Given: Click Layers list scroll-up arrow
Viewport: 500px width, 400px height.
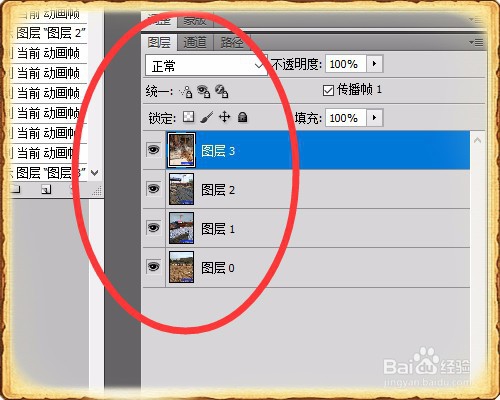Looking at the screenshot, I should tap(477, 140).
